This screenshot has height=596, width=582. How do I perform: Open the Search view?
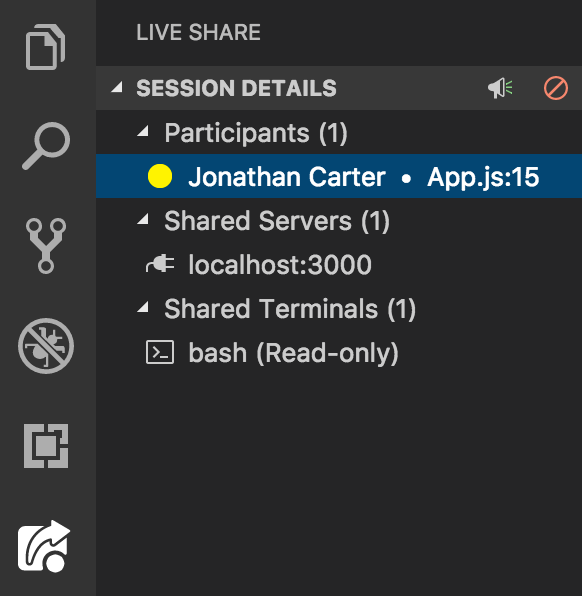(46, 146)
